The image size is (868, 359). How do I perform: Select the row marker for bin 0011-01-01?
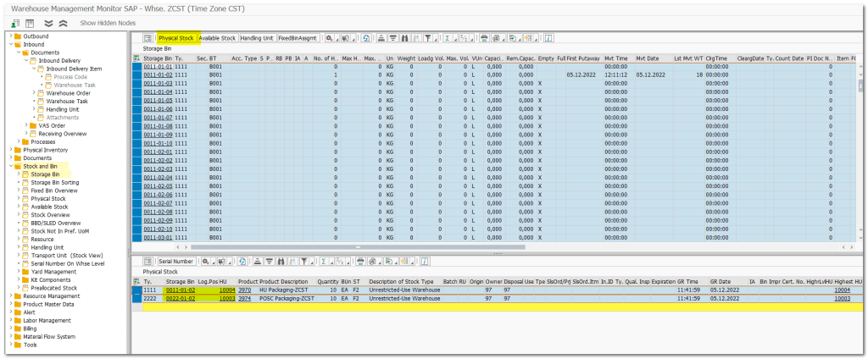coord(136,66)
